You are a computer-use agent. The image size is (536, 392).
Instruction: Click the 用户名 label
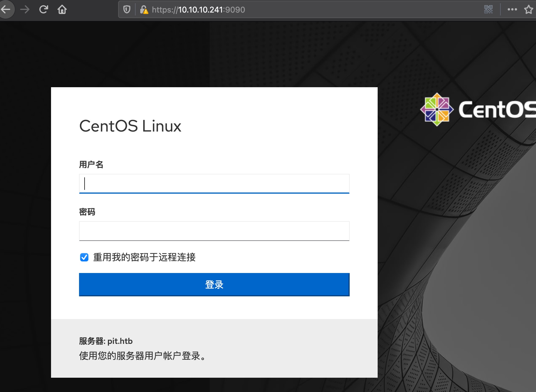pyautogui.click(x=91, y=164)
